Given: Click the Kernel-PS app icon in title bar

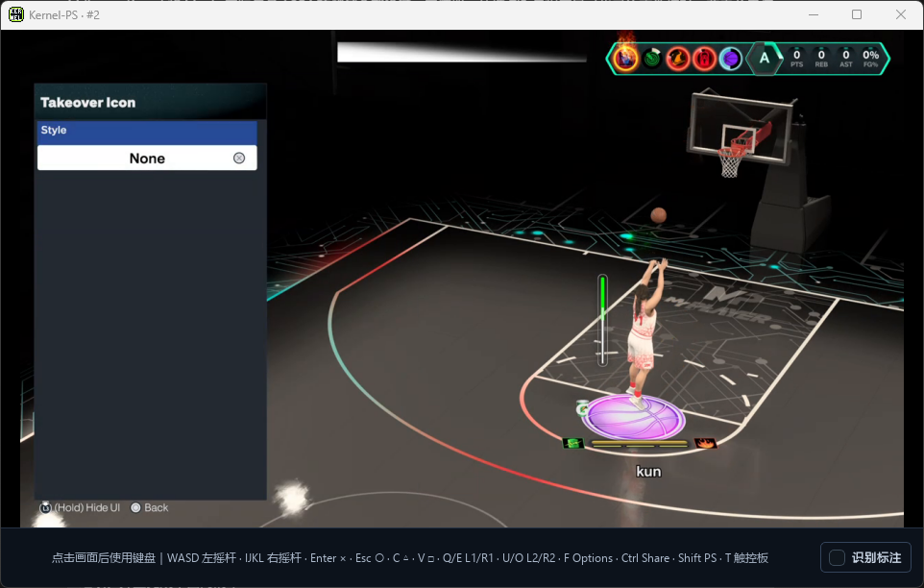Looking at the screenshot, I should point(16,14).
